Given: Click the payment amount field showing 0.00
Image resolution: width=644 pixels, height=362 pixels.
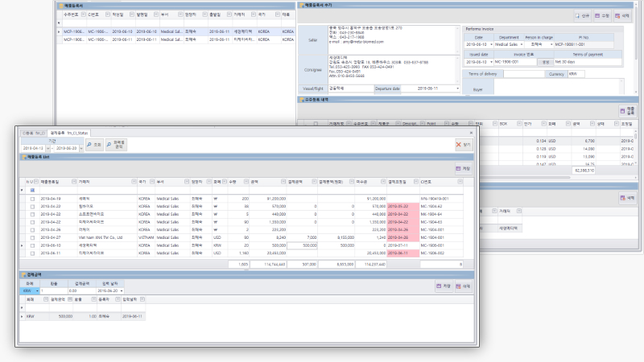Looking at the screenshot, I should pyautogui.click(x=82, y=290).
